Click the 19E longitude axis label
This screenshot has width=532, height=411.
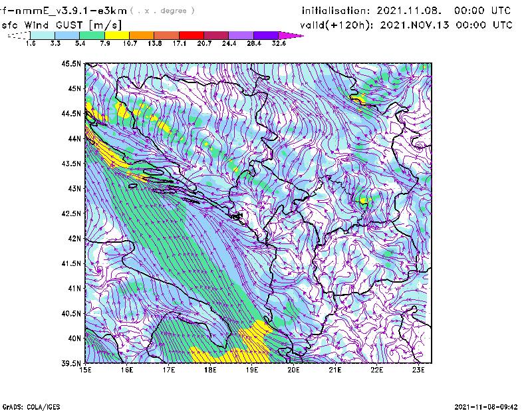pos(252,370)
